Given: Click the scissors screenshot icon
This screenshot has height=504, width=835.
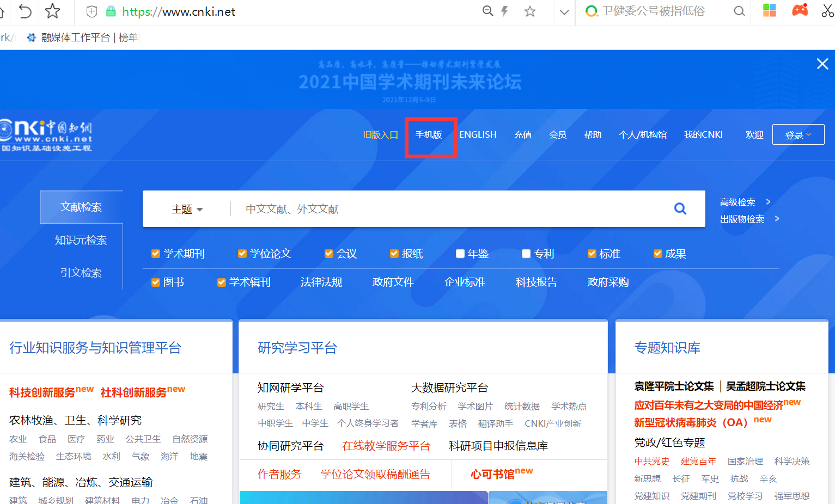Looking at the screenshot, I should [827, 11].
